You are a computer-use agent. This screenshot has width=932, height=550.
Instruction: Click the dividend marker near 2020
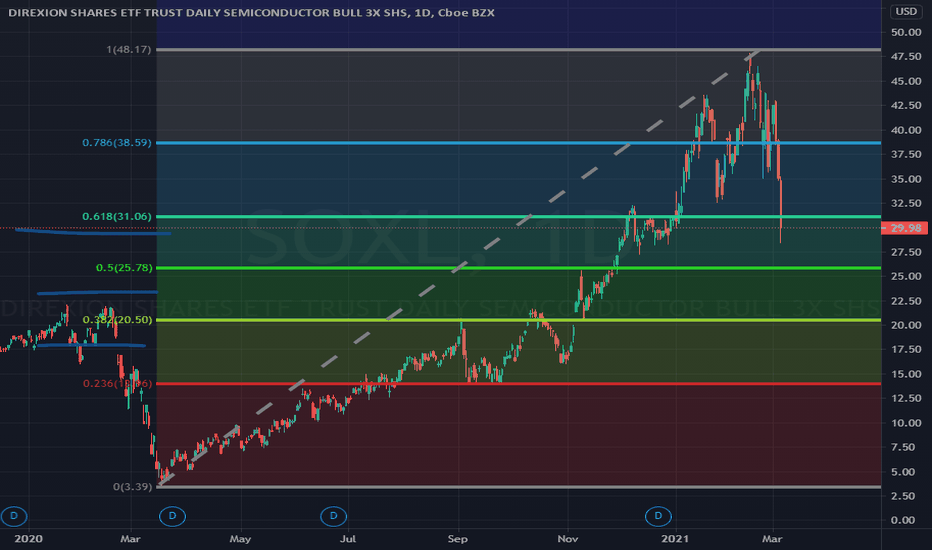[14, 516]
